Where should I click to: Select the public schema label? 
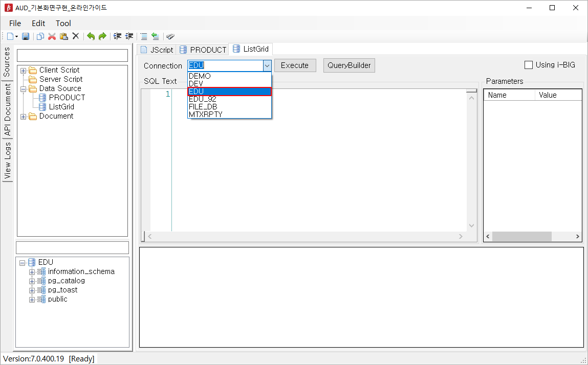point(57,299)
